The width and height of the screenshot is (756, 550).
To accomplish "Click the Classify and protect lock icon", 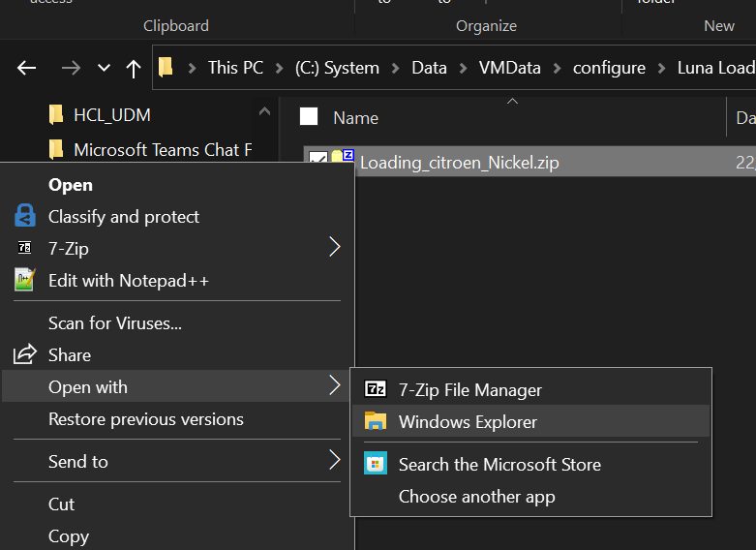I will [25, 215].
